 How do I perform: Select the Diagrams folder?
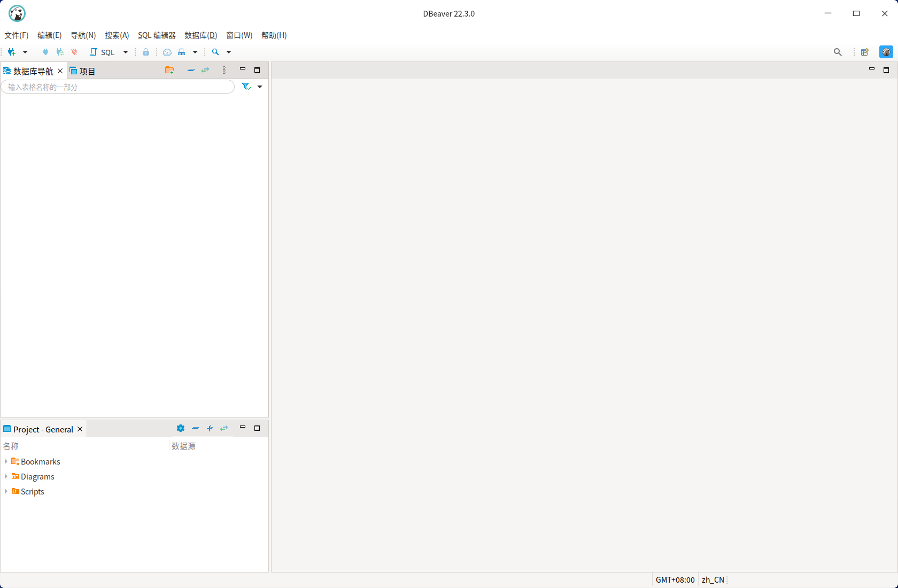[x=33, y=477]
